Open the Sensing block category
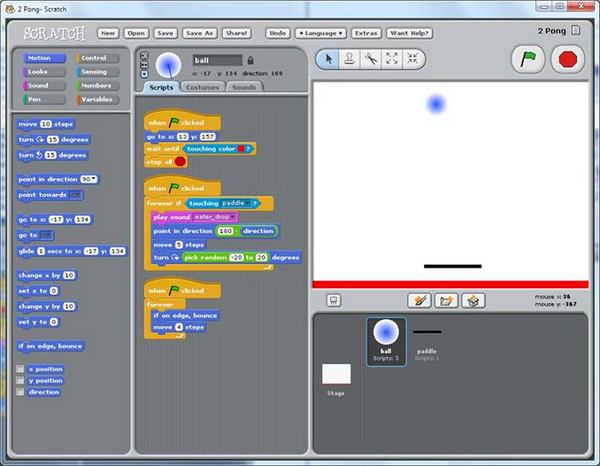 [98, 72]
